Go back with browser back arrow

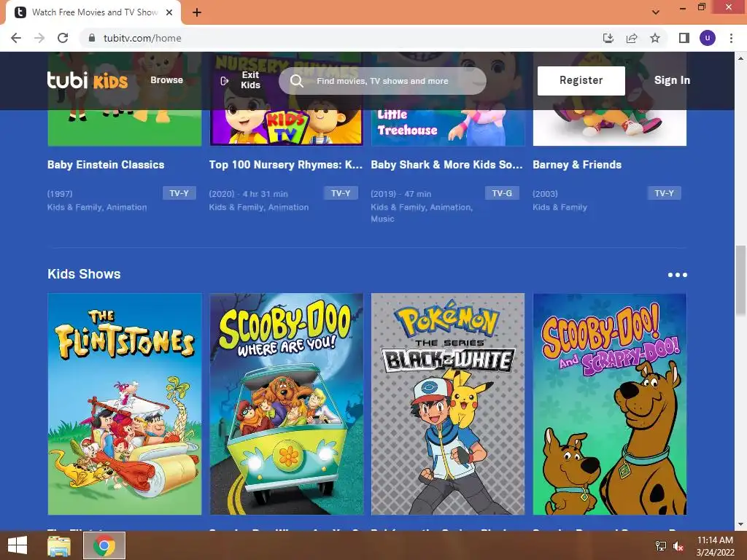(x=16, y=38)
